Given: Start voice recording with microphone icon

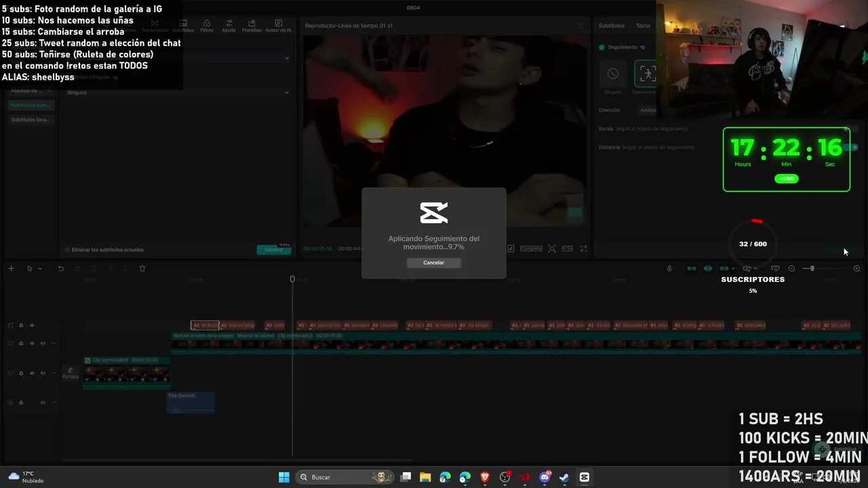Looking at the screenshot, I should (x=669, y=269).
